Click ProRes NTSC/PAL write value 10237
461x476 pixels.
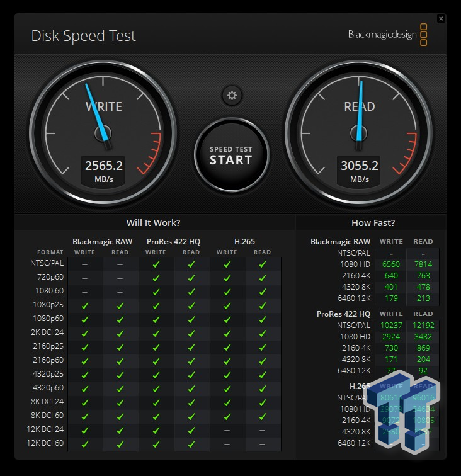click(x=391, y=325)
